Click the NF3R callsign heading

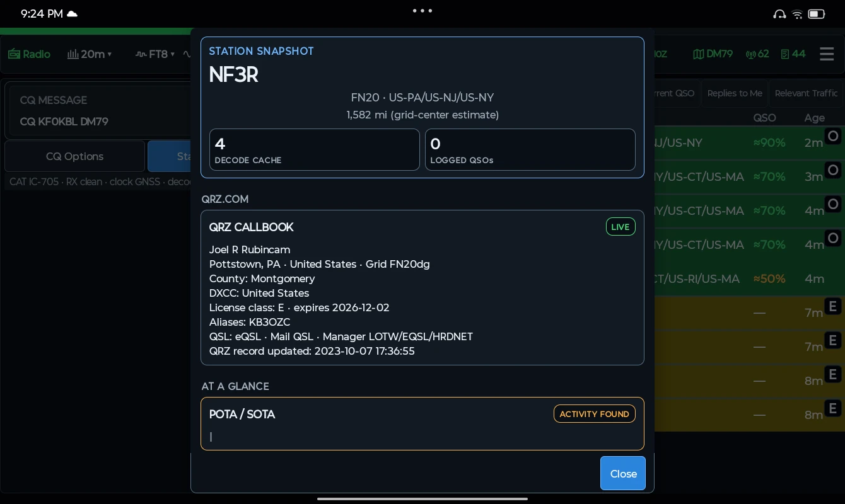(233, 75)
